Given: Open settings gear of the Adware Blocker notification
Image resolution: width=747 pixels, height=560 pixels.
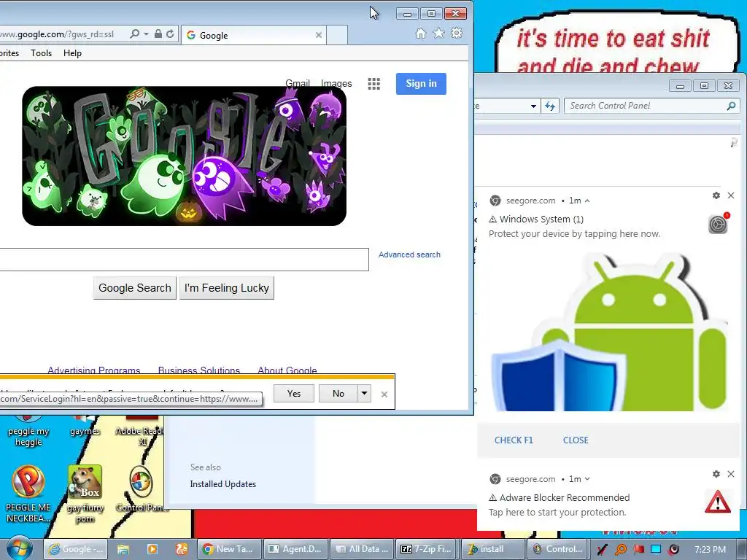Looking at the screenshot, I should tap(716, 474).
